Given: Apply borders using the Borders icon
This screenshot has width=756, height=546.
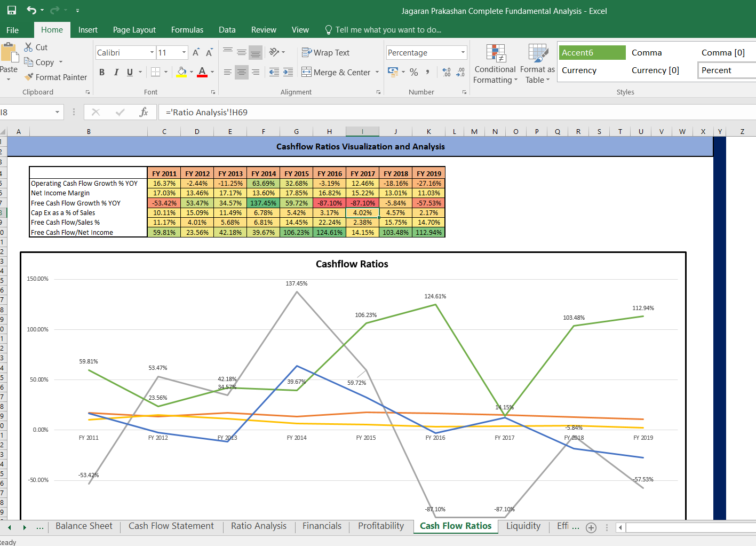Looking at the screenshot, I should [x=156, y=72].
